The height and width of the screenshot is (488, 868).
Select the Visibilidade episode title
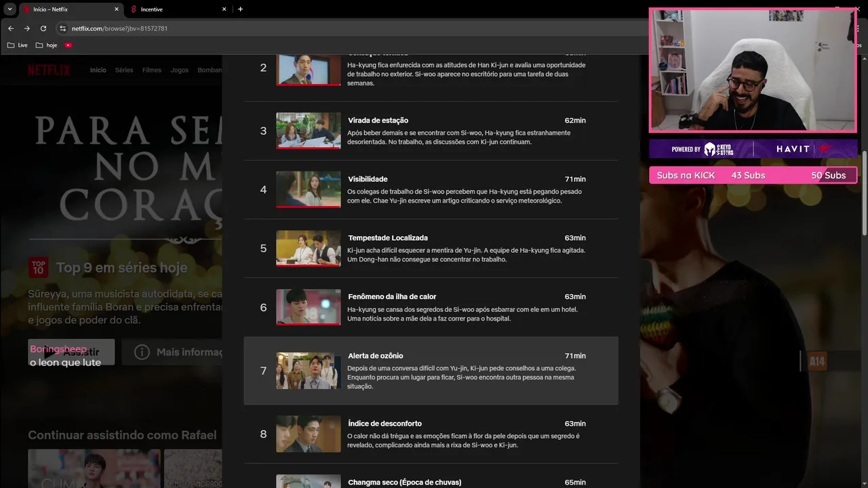[x=368, y=179]
